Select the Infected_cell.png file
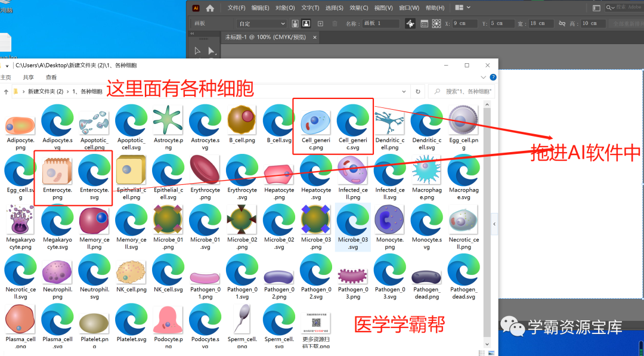Image resolution: width=644 pixels, height=356 pixels. click(x=353, y=178)
